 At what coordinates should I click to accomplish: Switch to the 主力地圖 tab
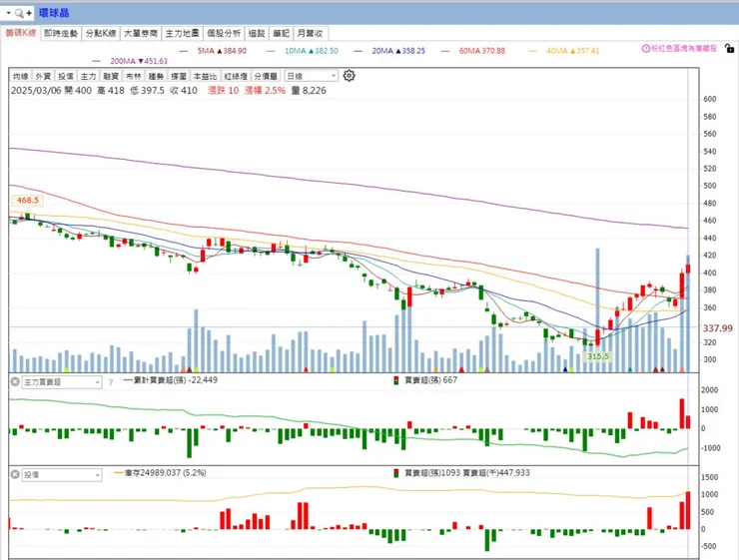[x=182, y=33]
